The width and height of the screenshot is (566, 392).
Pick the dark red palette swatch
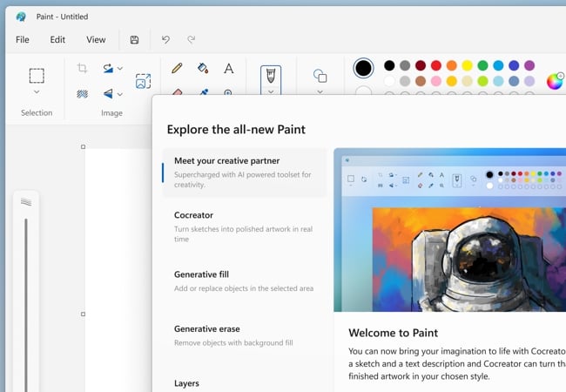(x=421, y=65)
